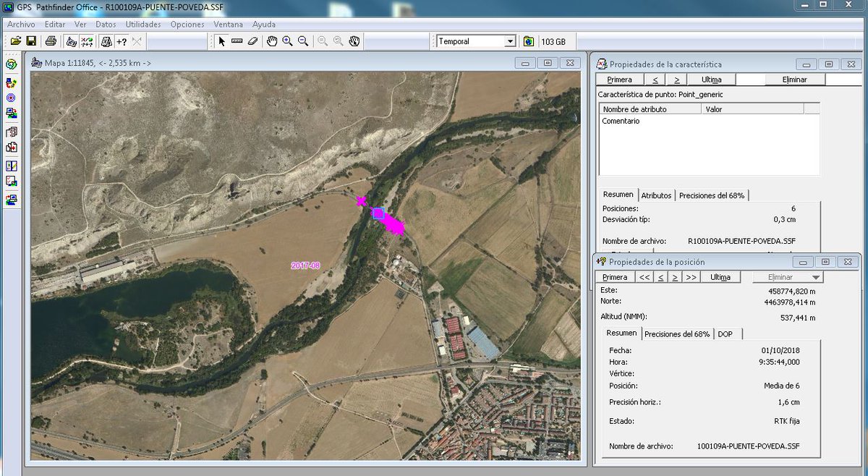The width and height of the screenshot is (868, 476).
Task: Switch to Atributos tab in feature properties
Action: pos(656,195)
